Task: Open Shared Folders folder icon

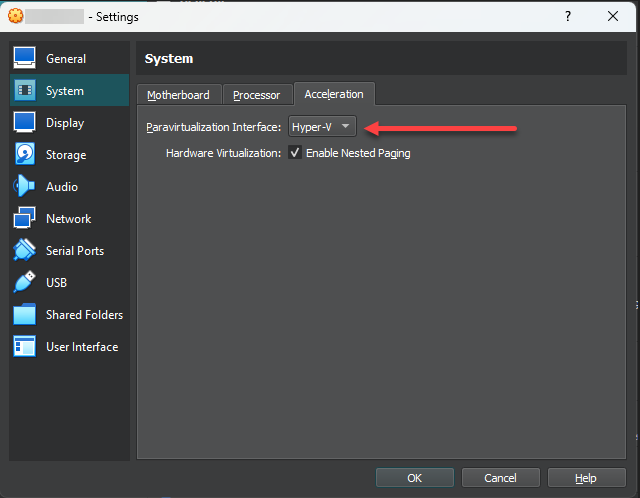Action: [x=25, y=315]
